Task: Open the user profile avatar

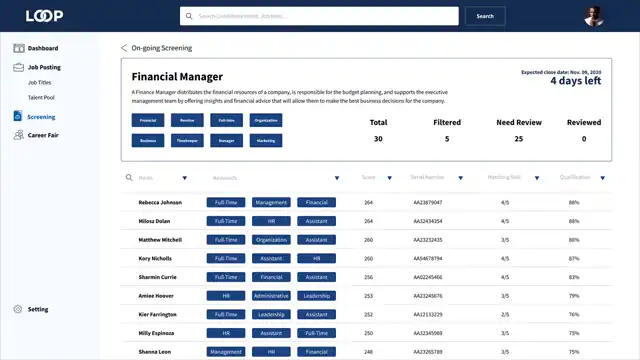Action: 593,16
